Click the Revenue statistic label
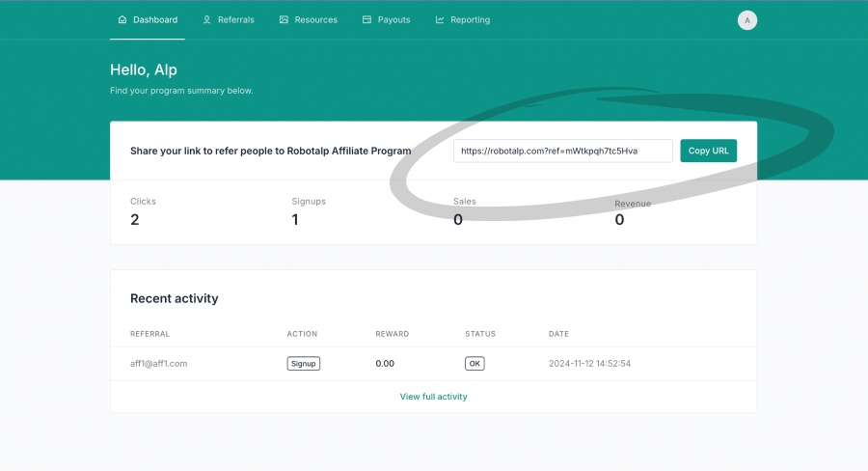This screenshot has height=471, width=868. [633, 204]
